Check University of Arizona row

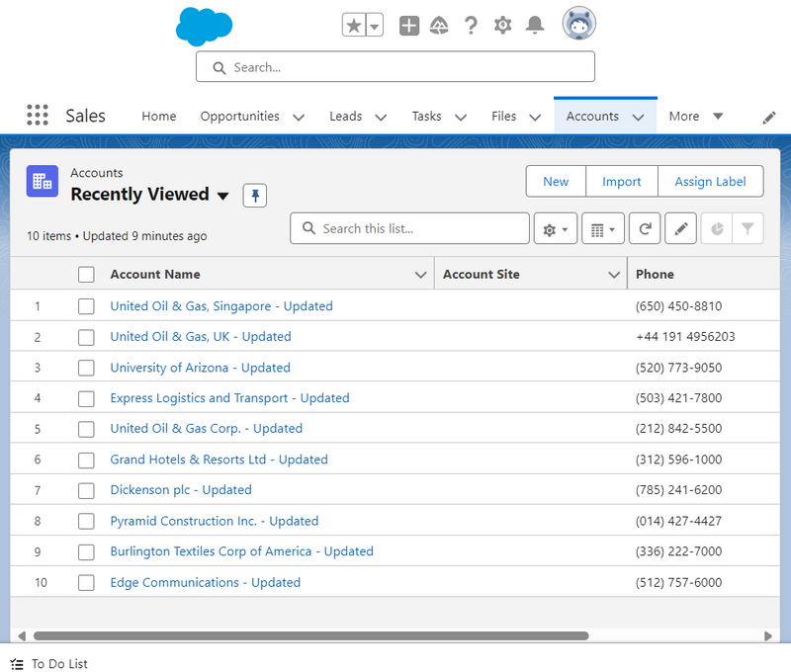[x=86, y=368]
